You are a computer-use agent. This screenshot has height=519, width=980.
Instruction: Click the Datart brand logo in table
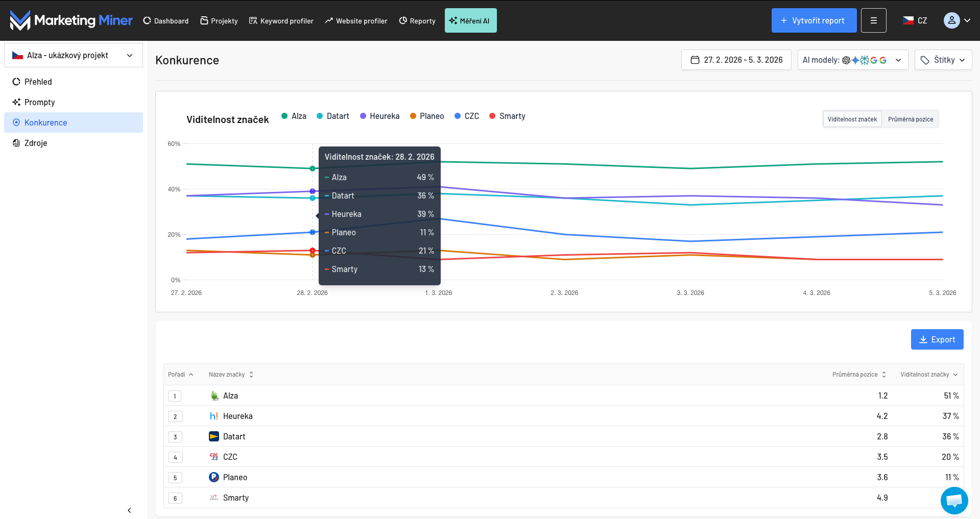coord(214,436)
